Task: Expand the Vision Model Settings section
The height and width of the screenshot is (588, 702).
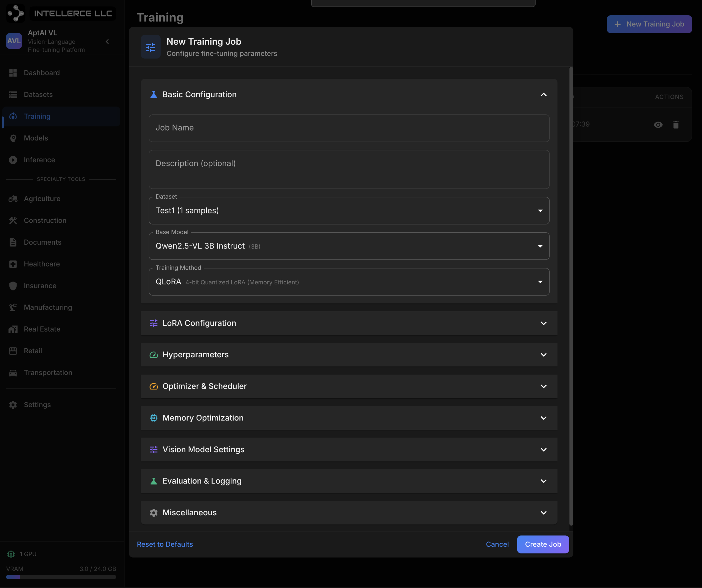Action: (349, 449)
